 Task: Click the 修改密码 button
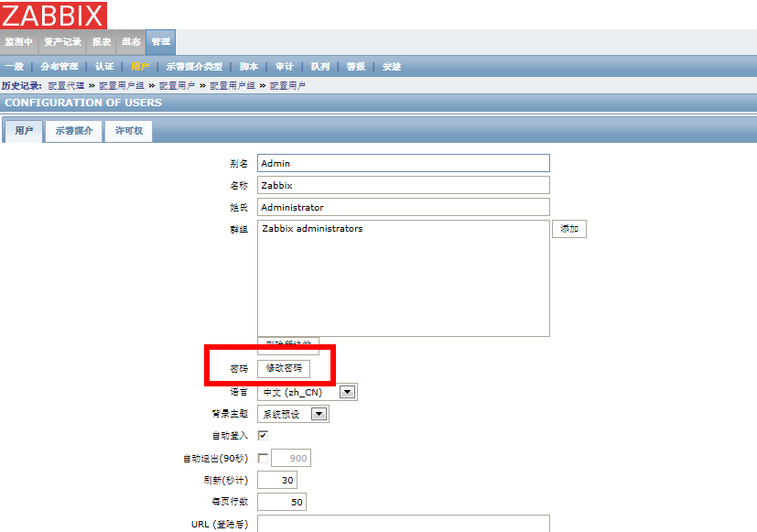284,368
